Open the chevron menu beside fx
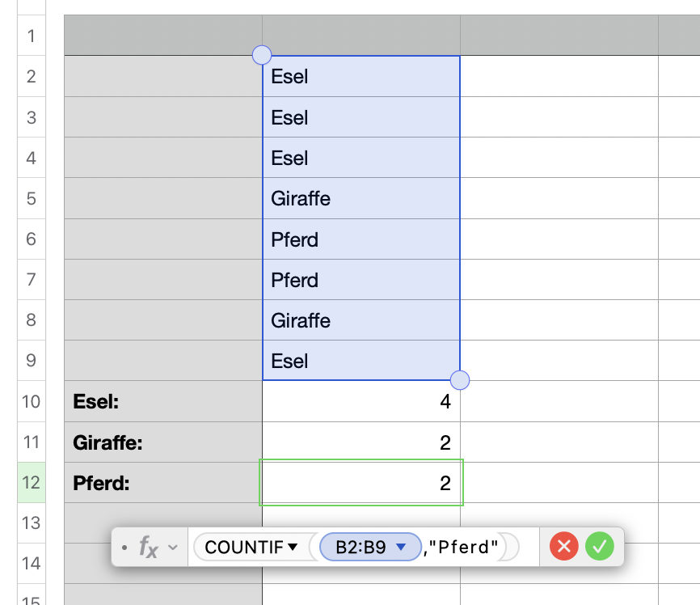This screenshot has height=605, width=700. pyautogui.click(x=172, y=548)
